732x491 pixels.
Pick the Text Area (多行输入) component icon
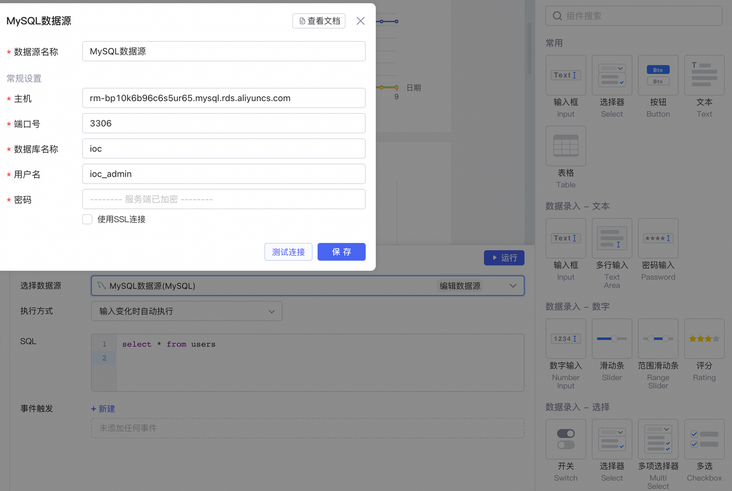pyautogui.click(x=612, y=238)
